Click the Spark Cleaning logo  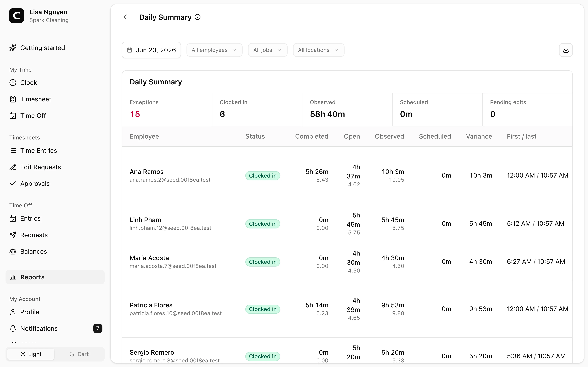click(17, 16)
